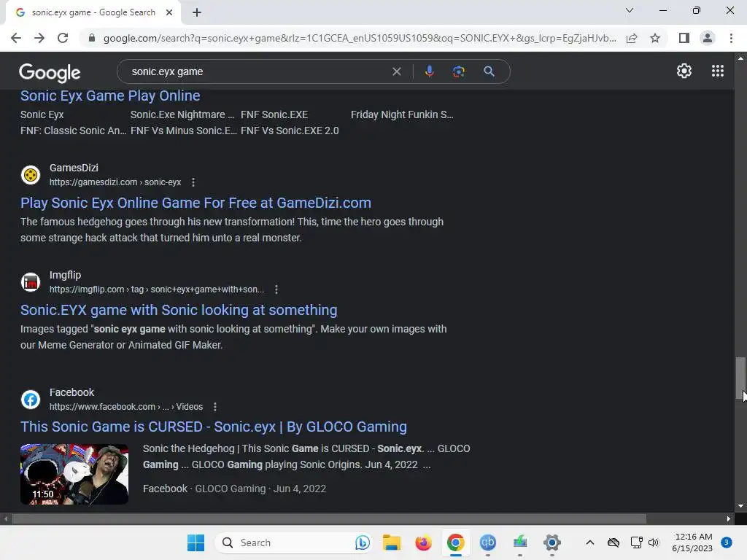Open Settings gear app in taskbar
Viewport: 747px width, 560px height.
[x=551, y=542]
